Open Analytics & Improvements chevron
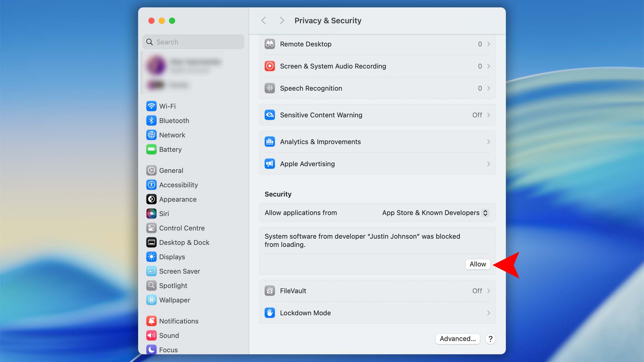Viewport: 644px width, 362px height. coord(488,142)
